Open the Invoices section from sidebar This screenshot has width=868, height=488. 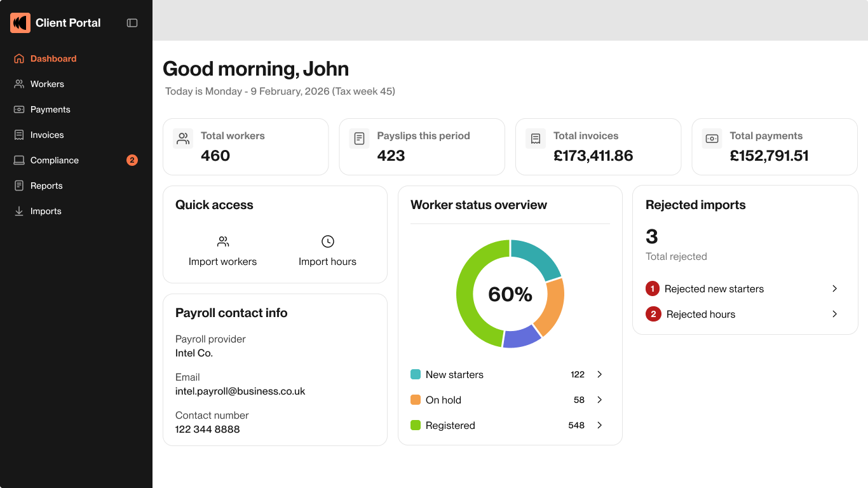tap(18, 135)
